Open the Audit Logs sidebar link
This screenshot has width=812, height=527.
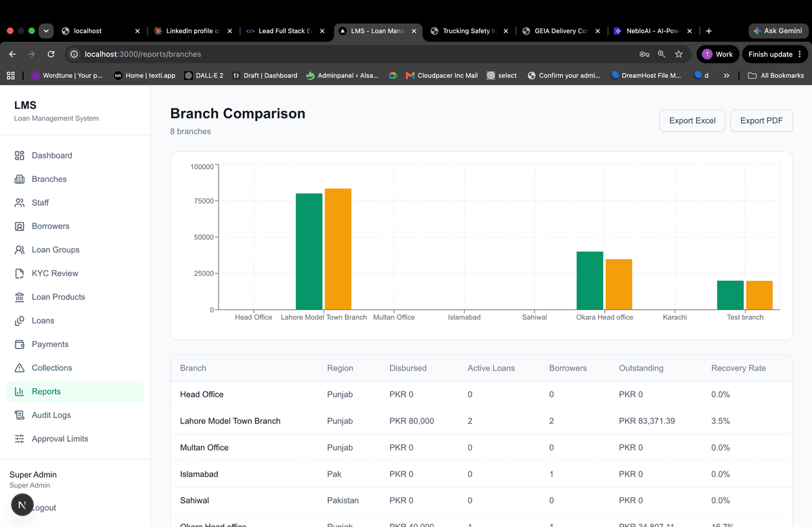[x=75, y=415]
